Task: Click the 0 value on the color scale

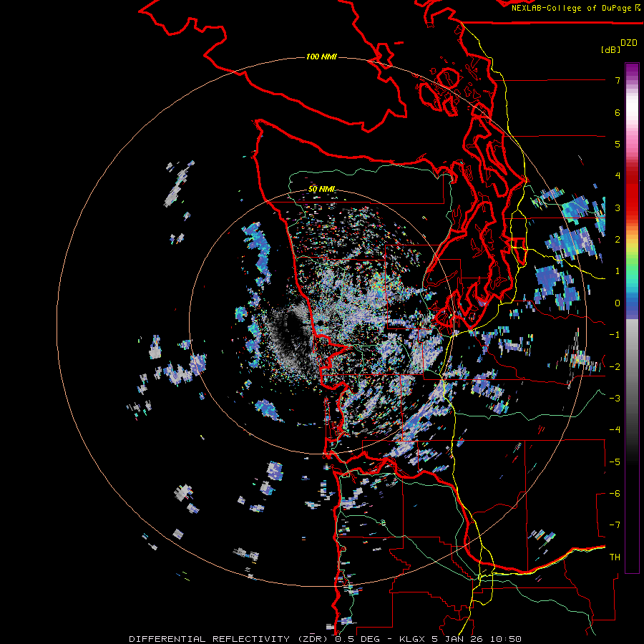Action: click(x=618, y=303)
